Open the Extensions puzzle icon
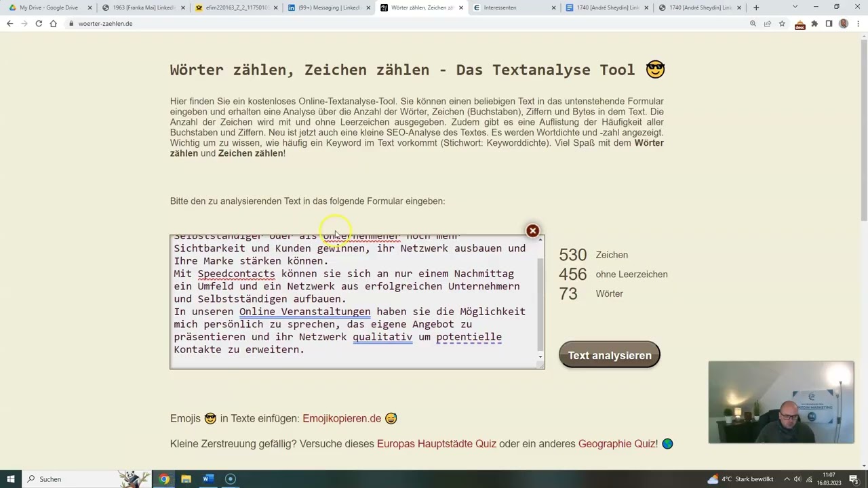868x488 pixels. [x=814, y=23]
